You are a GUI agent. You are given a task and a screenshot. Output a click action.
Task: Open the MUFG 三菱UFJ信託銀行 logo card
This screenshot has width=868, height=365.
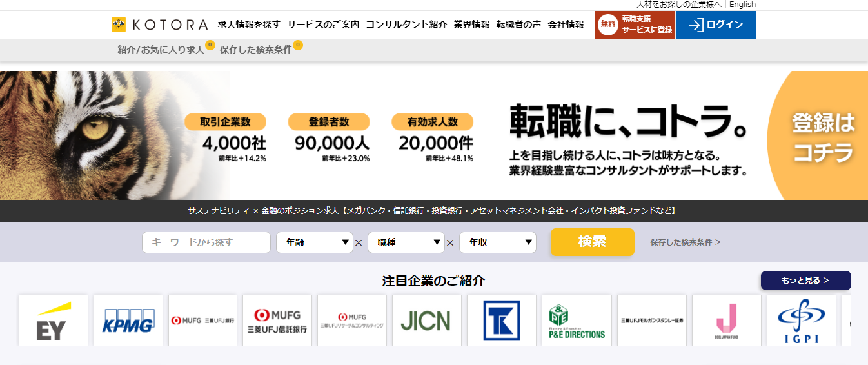[277, 321]
